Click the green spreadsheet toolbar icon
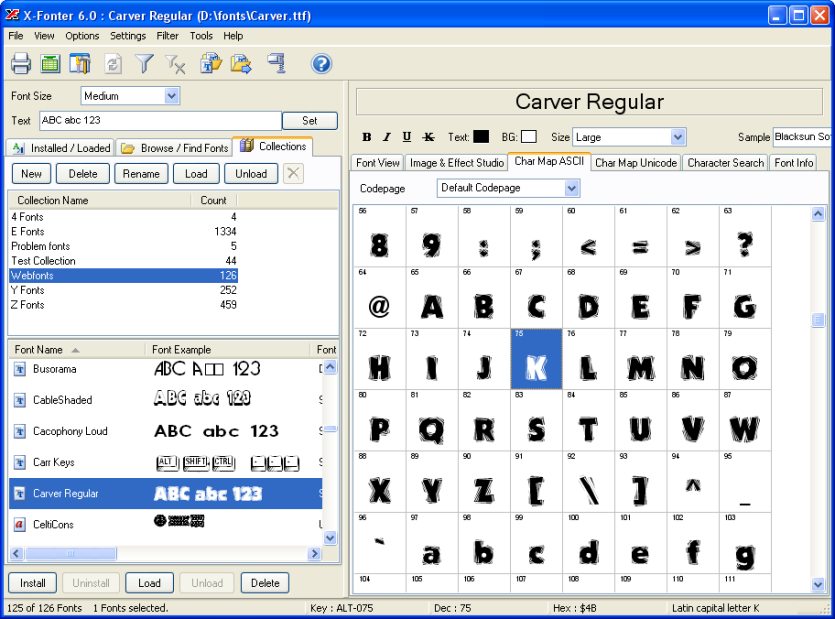Screen dimensions: 835x619 pos(51,63)
